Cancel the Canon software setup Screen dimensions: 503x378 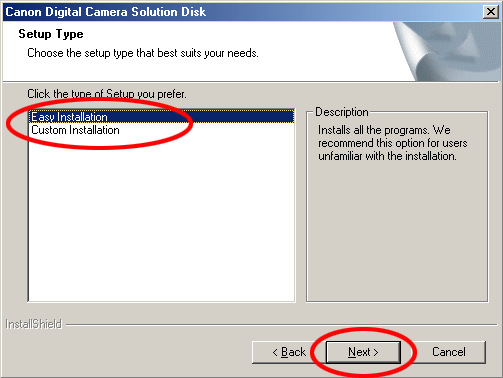tap(449, 352)
